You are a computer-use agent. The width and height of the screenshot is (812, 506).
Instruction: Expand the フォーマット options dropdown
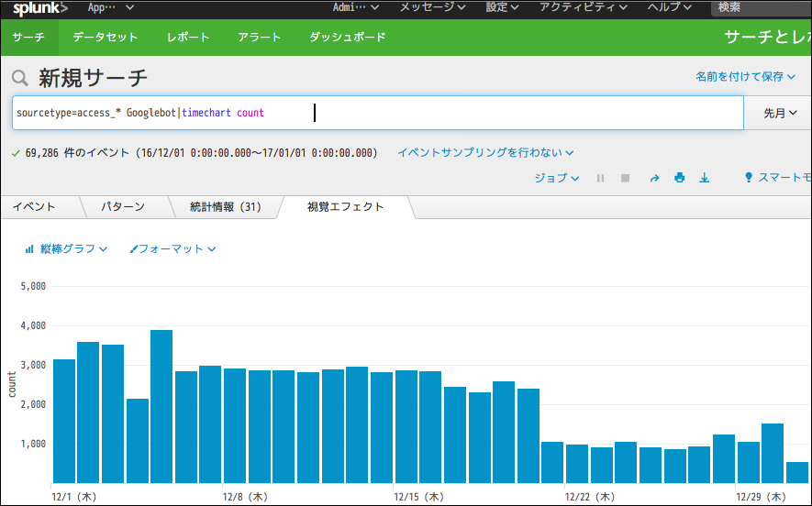[173, 248]
